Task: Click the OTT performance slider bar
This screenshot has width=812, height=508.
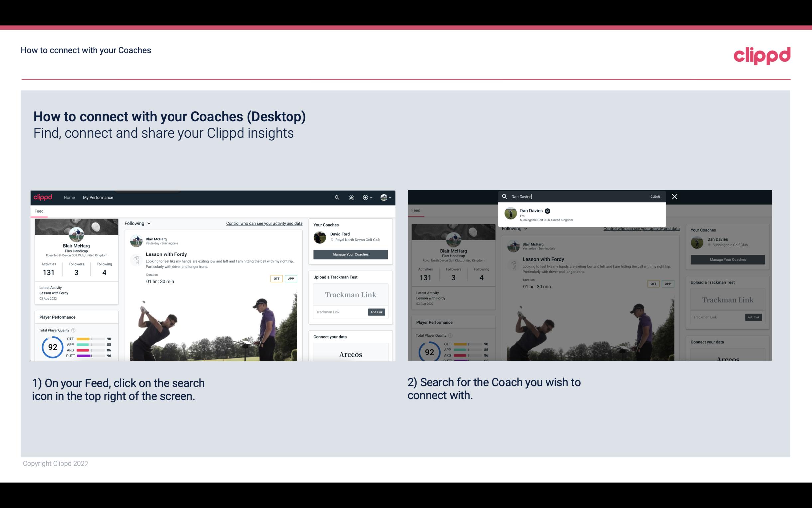Action: click(x=91, y=339)
